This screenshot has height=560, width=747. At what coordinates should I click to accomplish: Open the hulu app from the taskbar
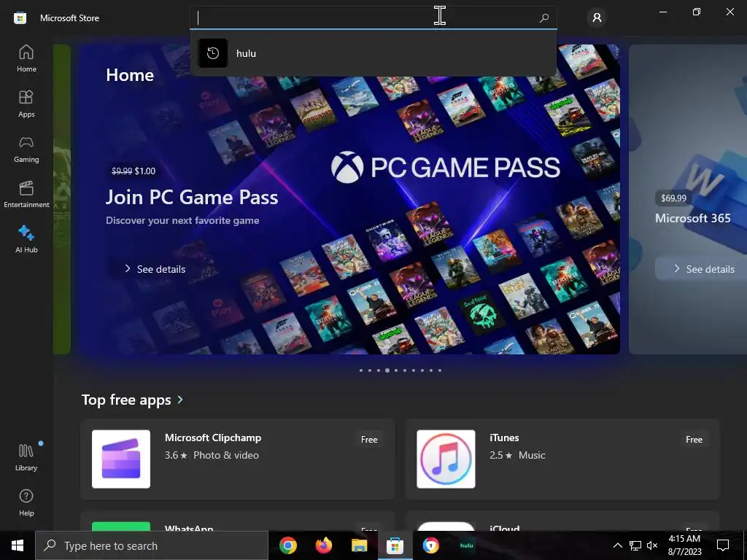tap(466, 545)
